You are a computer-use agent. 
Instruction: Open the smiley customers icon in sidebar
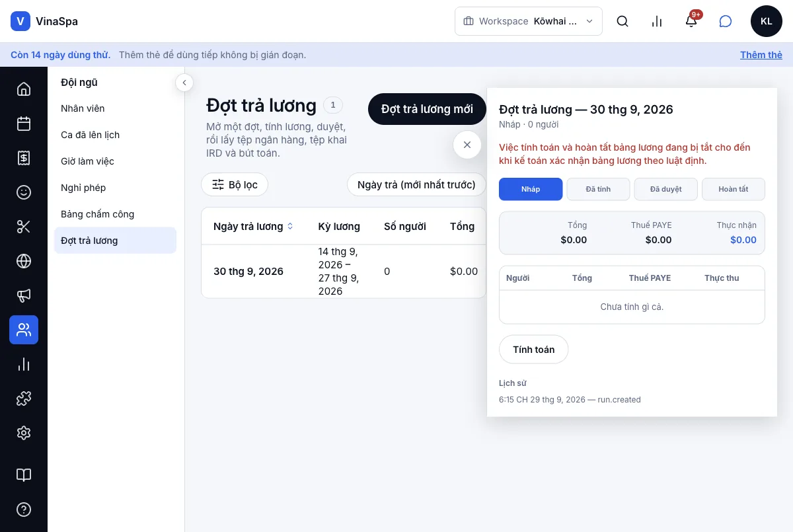(x=24, y=192)
